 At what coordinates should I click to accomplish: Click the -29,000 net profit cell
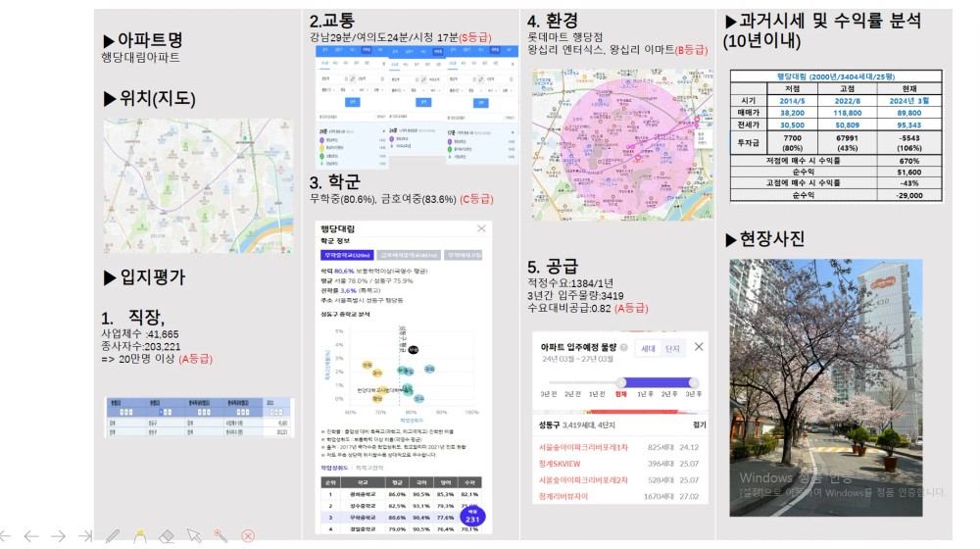[x=908, y=195]
